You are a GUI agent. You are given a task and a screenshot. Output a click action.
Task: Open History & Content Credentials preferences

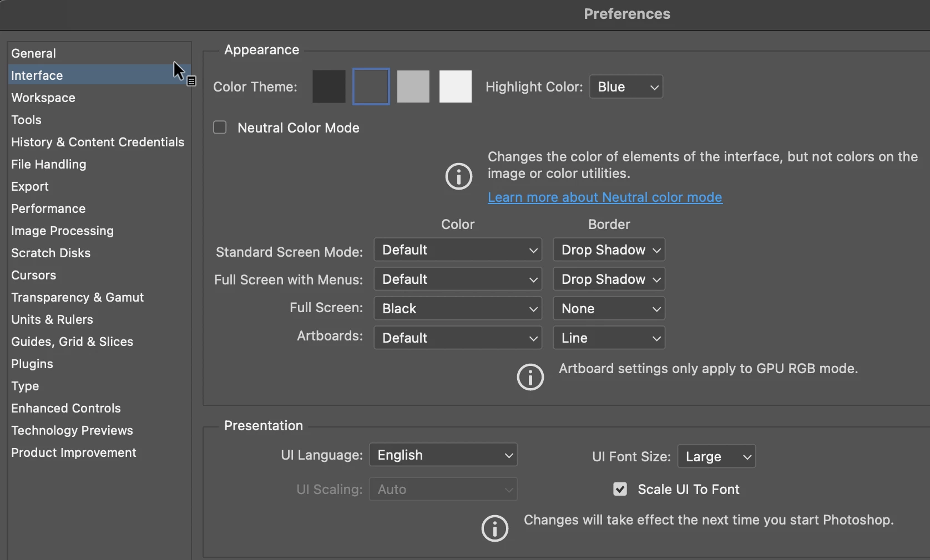click(99, 142)
